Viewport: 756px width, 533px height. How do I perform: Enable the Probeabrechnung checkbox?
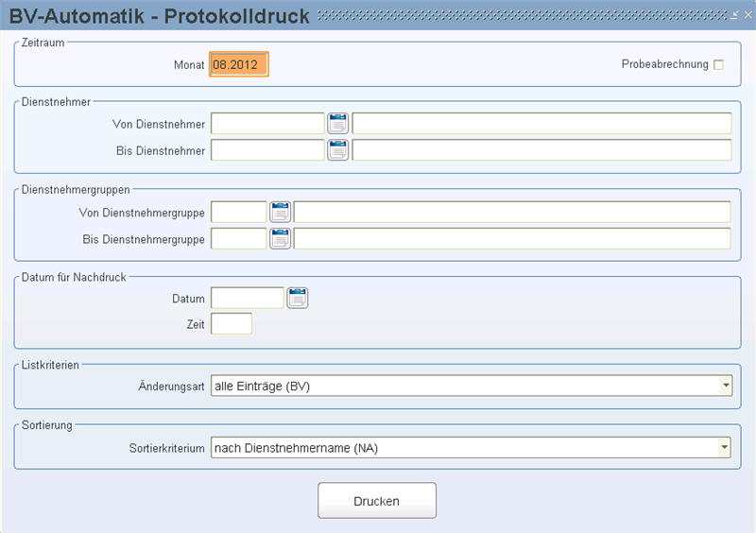click(718, 64)
